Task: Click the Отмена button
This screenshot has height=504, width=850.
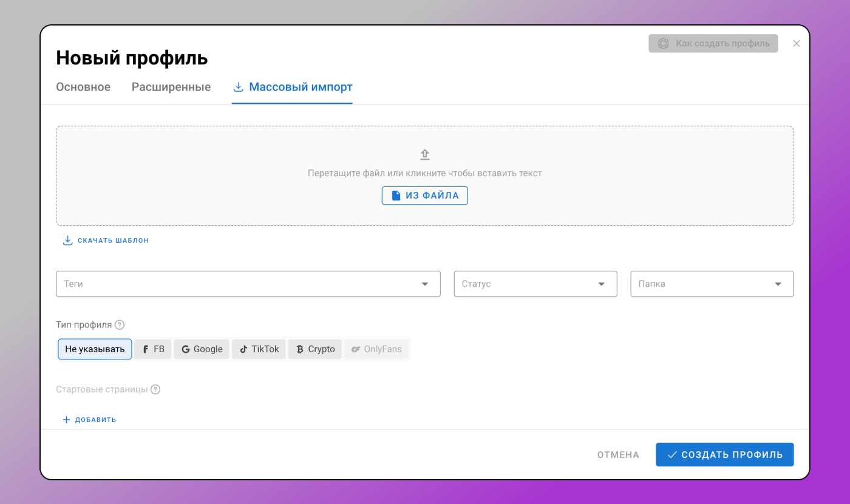Action: [x=618, y=455]
